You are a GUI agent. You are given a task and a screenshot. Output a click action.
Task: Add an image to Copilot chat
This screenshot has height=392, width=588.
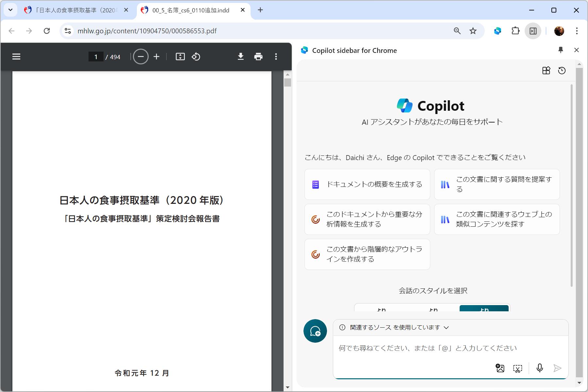click(500, 368)
